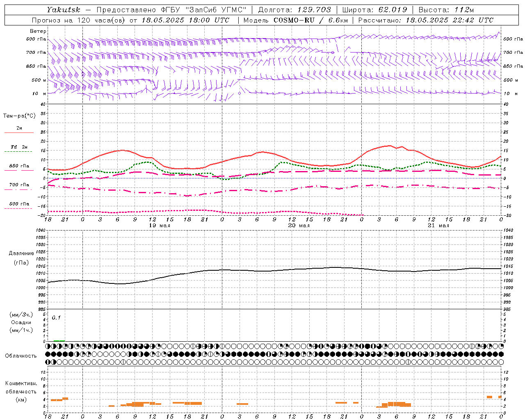This screenshot has width=525, height=420.
Task: Click the longitude value Долгота: 129.703
Action: pyautogui.click(x=294, y=9)
